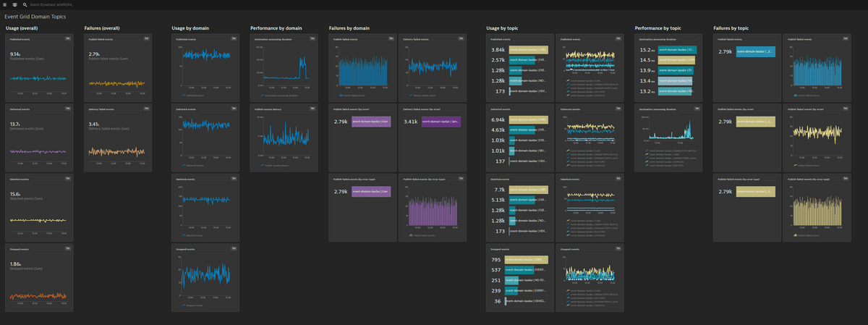Select 3.41k in Delivery failed events (by error) tile
This screenshot has width=868, height=325.
click(x=412, y=121)
